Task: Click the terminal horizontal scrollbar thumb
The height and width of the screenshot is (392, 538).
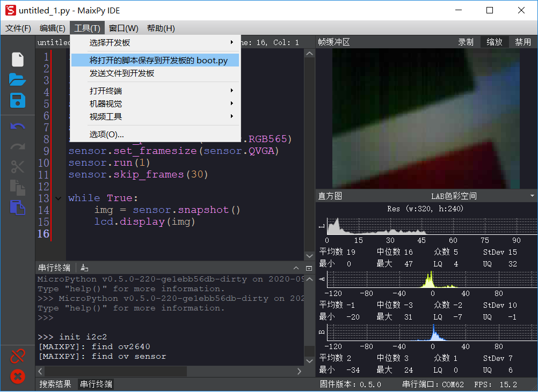Action: pyautogui.click(x=115, y=371)
